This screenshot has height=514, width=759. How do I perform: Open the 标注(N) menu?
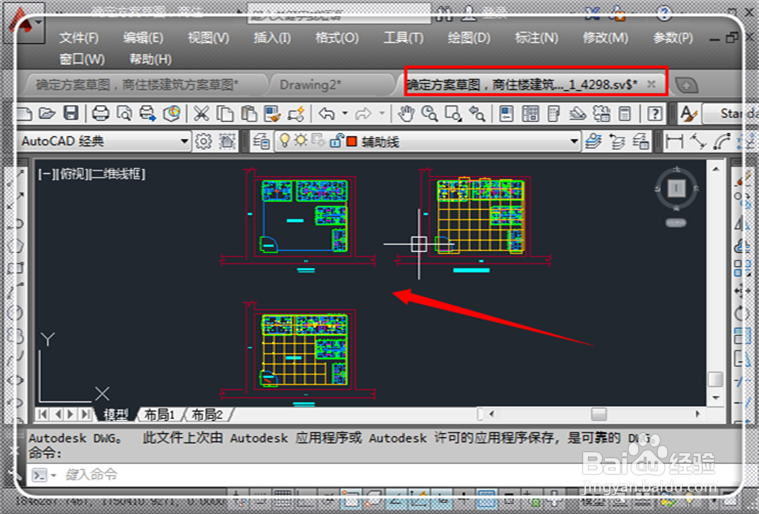coord(536,38)
